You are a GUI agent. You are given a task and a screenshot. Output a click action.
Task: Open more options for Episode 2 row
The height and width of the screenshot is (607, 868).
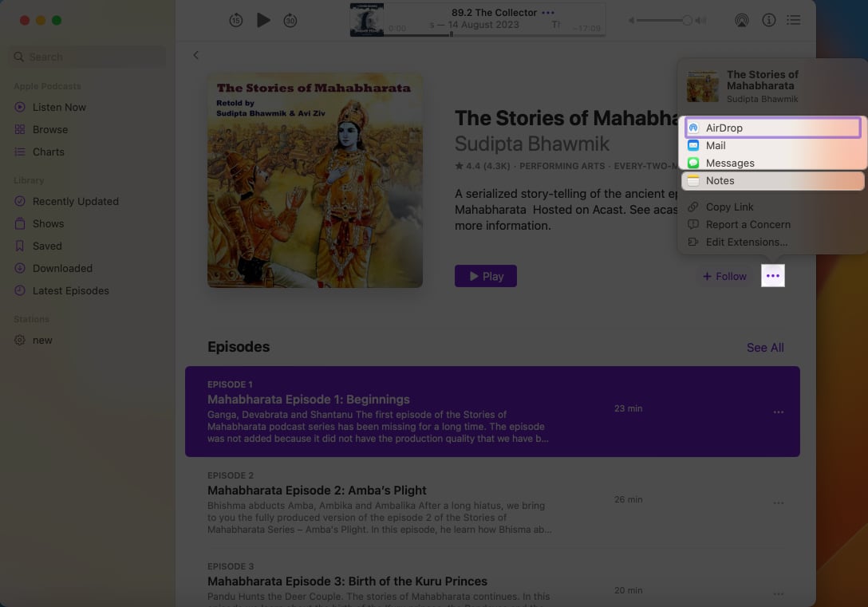click(779, 503)
